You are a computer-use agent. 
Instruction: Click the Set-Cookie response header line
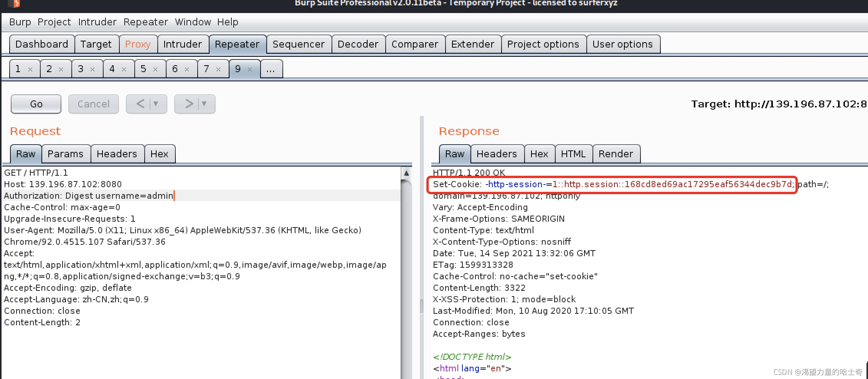click(631, 184)
